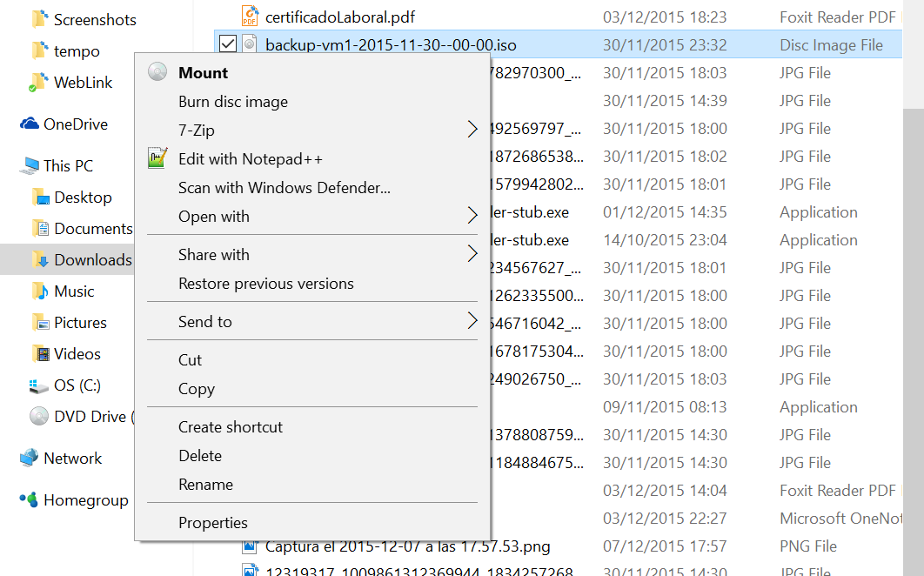Viewport: 924px width, 576px height.
Task: Expand the 7-Zip submenu arrow
Action: pyautogui.click(x=472, y=129)
